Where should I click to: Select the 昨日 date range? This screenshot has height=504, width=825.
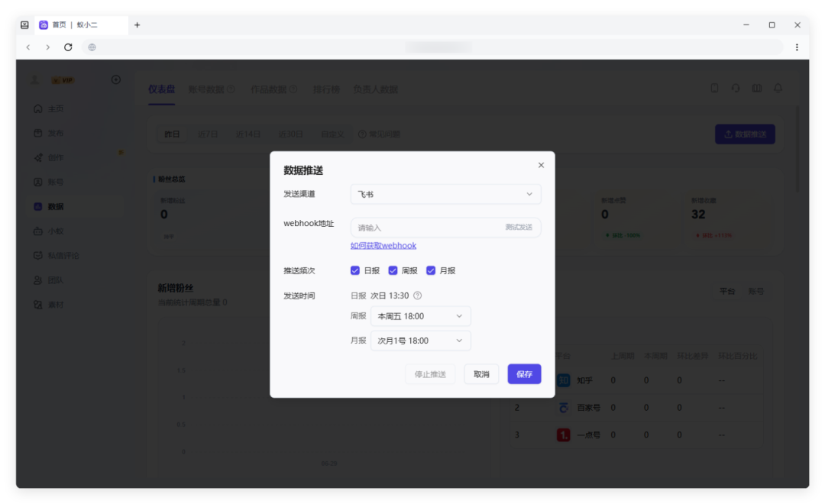(172, 134)
